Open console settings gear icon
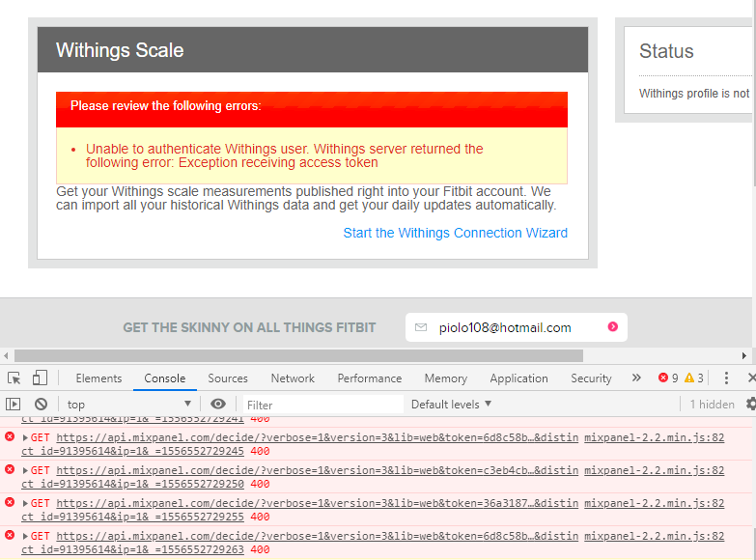This screenshot has height=560, width=756. (751, 405)
